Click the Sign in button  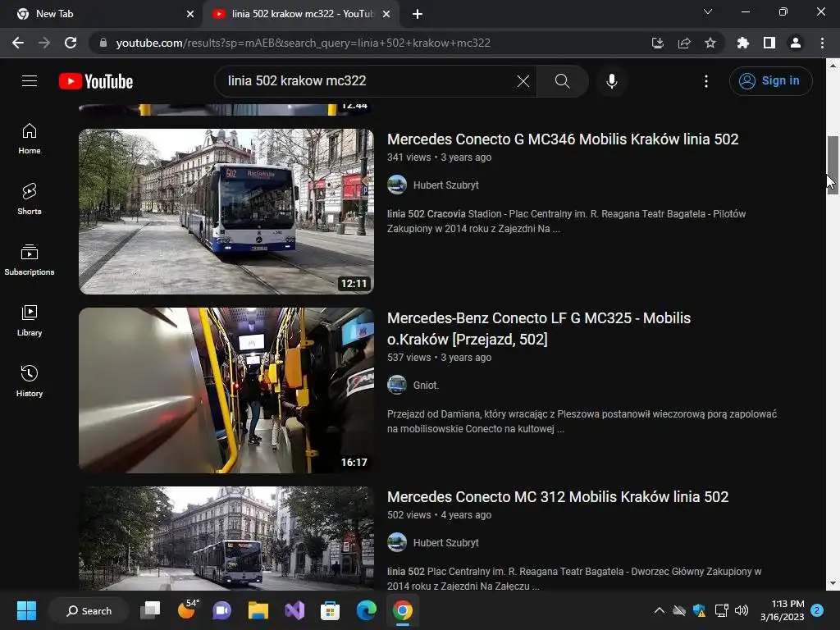pyautogui.click(x=770, y=81)
